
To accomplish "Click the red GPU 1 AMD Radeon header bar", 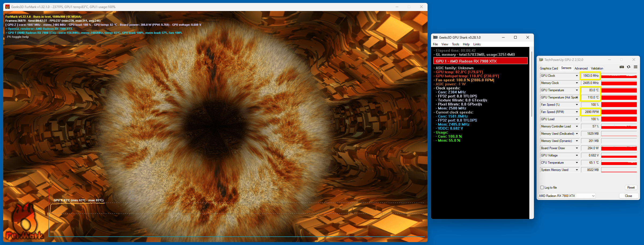I will tap(480, 61).
